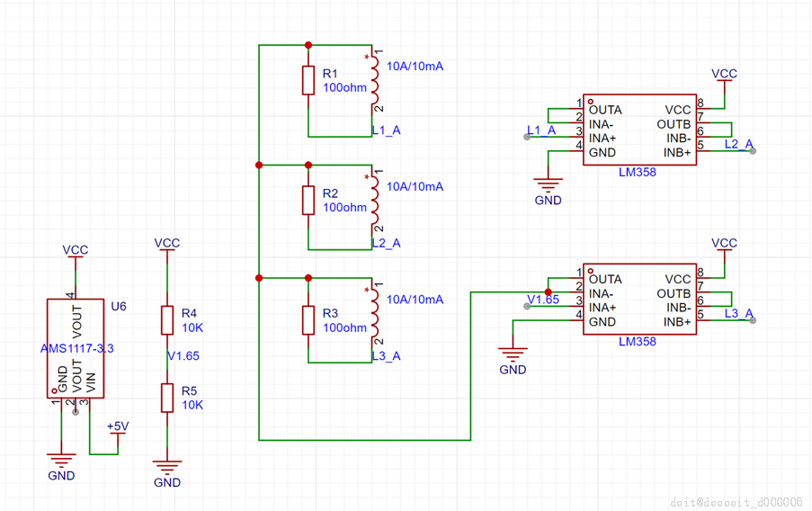Viewport: 812px width, 511px height.
Task: Click the V1.65 net label between R4 and R5
Action: coord(183,356)
